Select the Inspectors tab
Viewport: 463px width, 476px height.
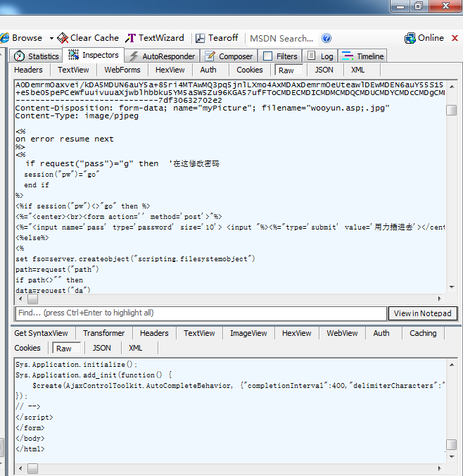pos(94,55)
